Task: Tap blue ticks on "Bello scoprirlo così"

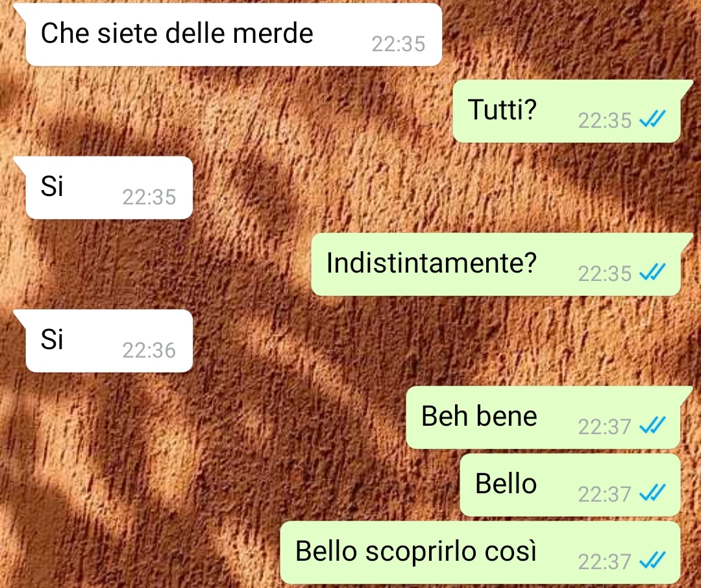Action: pyautogui.click(x=652, y=560)
